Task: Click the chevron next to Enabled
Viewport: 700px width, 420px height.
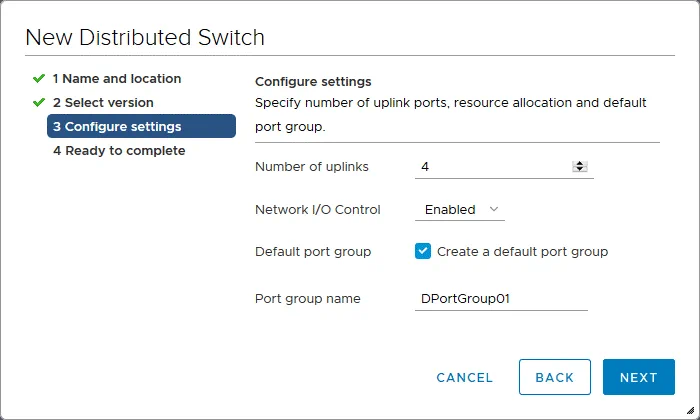Action: (493, 210)
